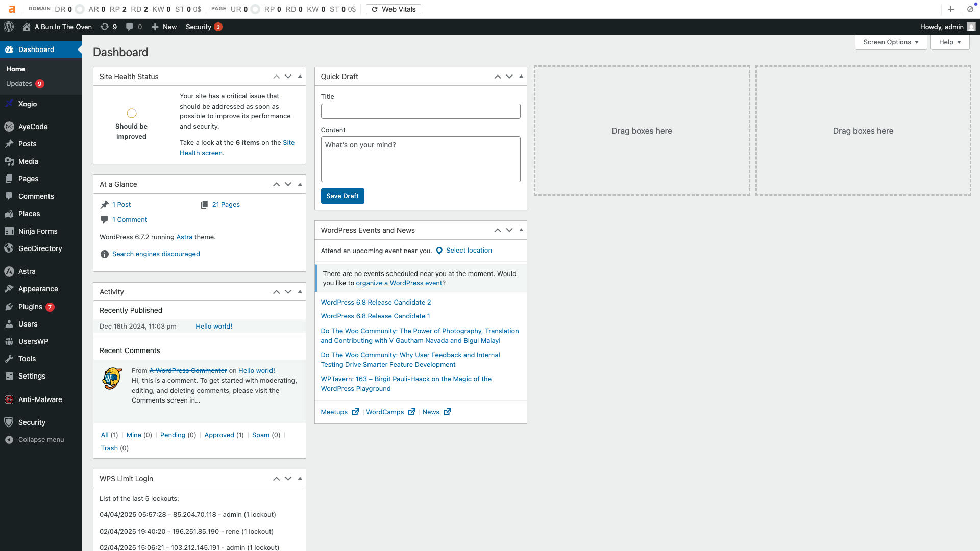Move the Quick Draft box down
The height and width of the screenshot is (551, 980).
point(509,77)
